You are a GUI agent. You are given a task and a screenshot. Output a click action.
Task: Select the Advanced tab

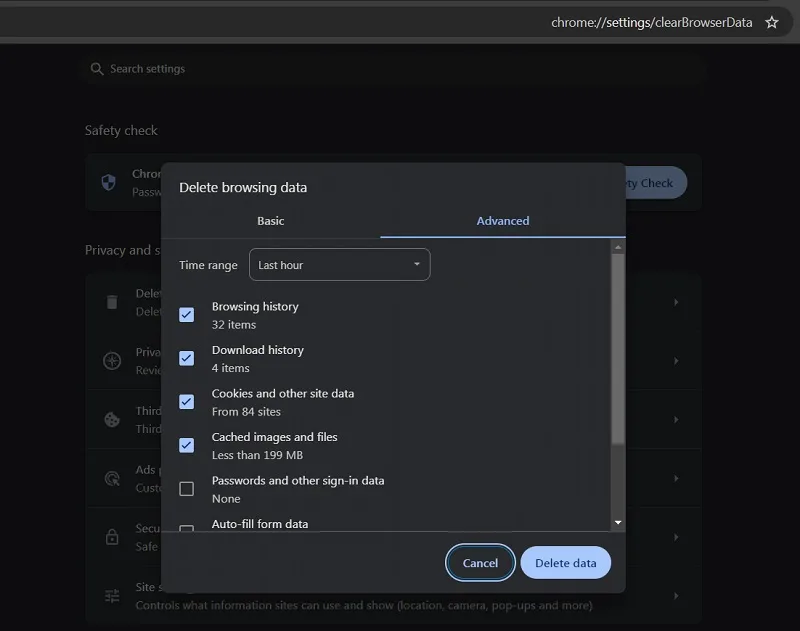[x=503, y=221]
